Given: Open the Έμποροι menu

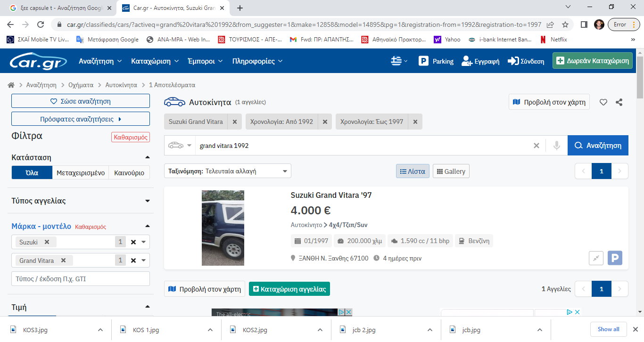Looking at the screenshot, I should coord(205,61).
